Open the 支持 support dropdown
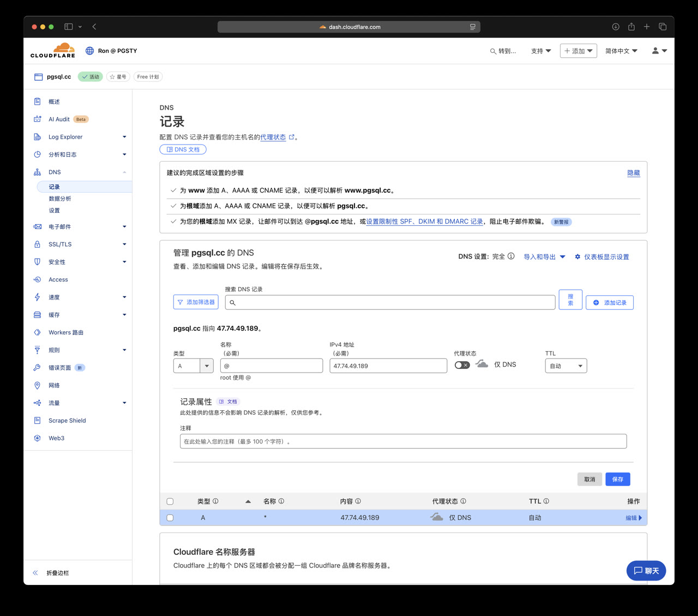The height and width of the screenshot is (616, 698). [541, 51]
